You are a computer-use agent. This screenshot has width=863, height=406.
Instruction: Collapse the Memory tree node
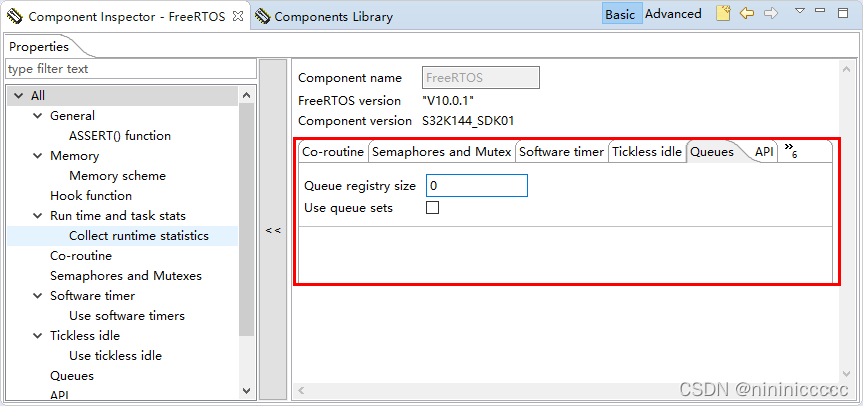[x=37, y=156]
